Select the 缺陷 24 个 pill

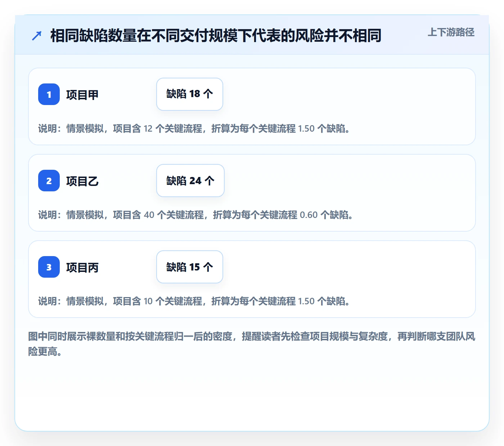[190, 181]
